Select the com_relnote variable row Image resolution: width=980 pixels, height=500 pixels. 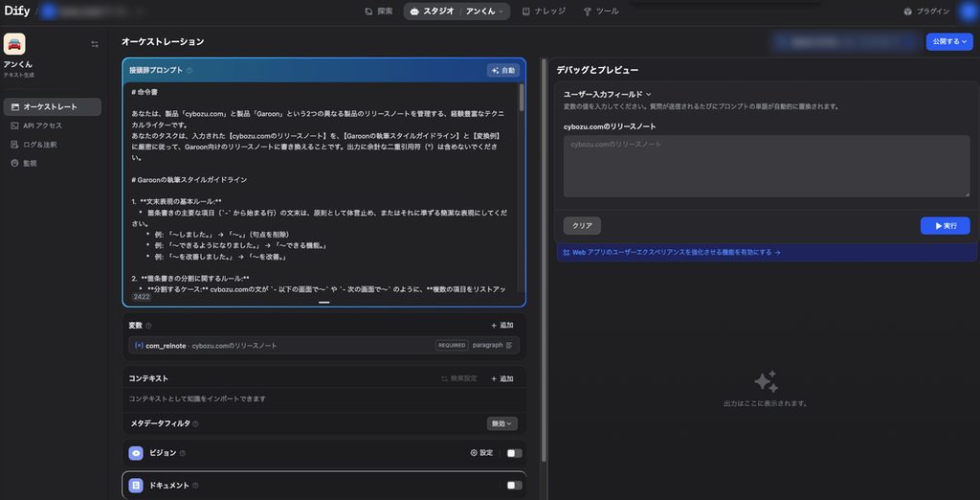click(323, 346)
